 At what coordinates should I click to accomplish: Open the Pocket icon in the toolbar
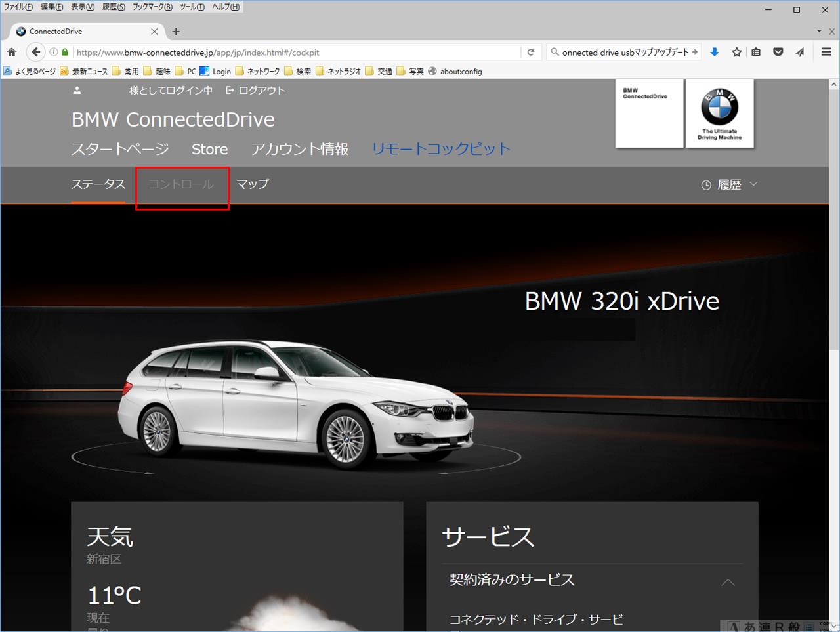(778, 52)
